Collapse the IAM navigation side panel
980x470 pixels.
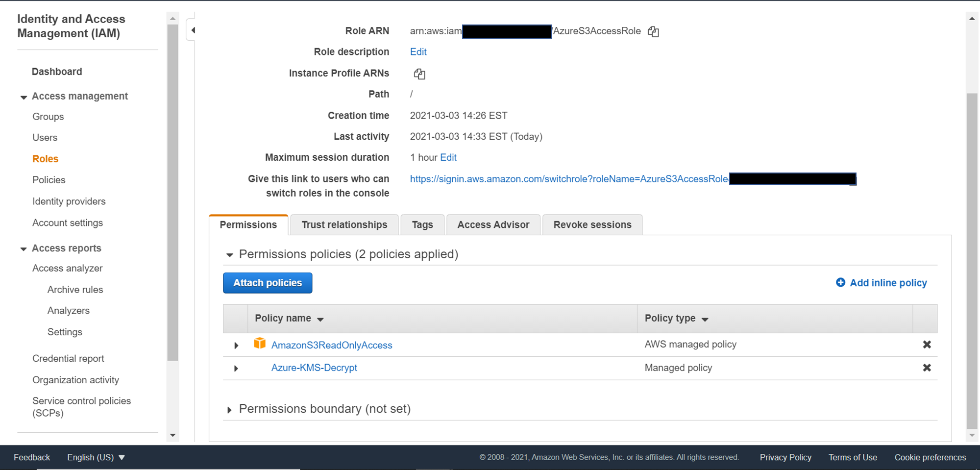[x=193, y=30]
